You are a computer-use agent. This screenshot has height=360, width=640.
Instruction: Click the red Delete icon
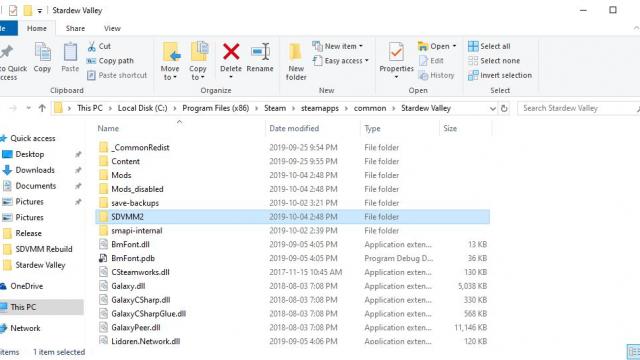click(231, 52)
